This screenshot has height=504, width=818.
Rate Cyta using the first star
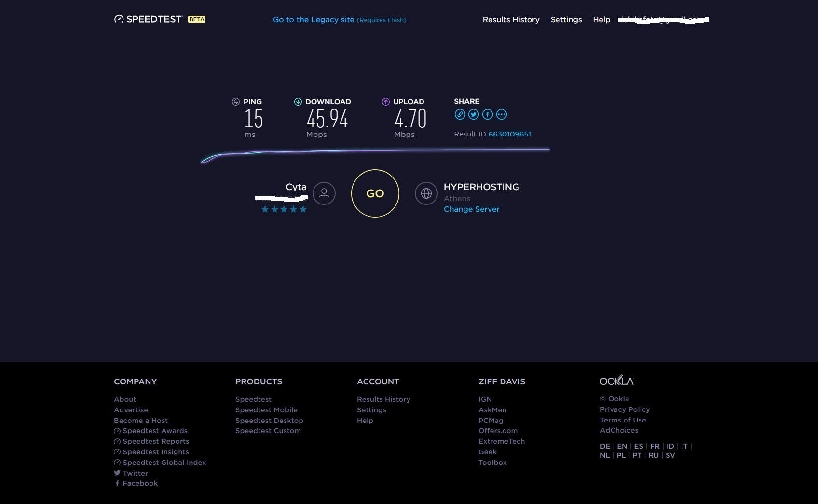point(265,209)
